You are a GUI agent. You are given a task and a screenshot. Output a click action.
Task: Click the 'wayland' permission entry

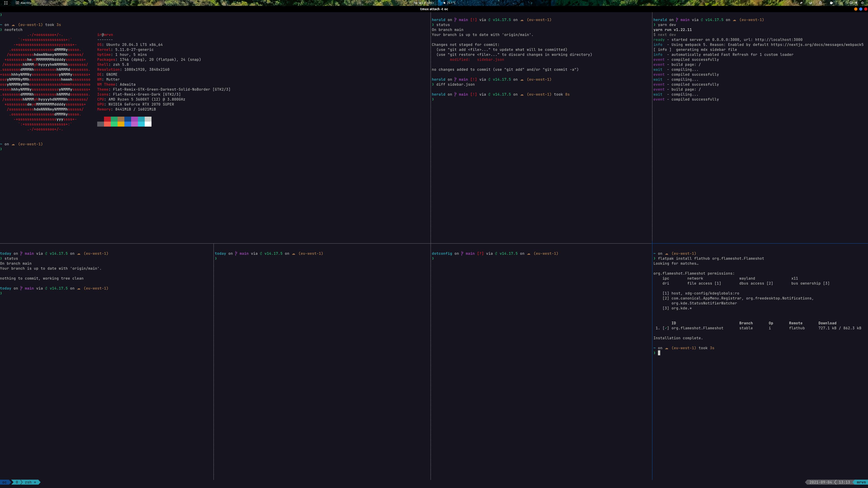(x=747, y=278)
